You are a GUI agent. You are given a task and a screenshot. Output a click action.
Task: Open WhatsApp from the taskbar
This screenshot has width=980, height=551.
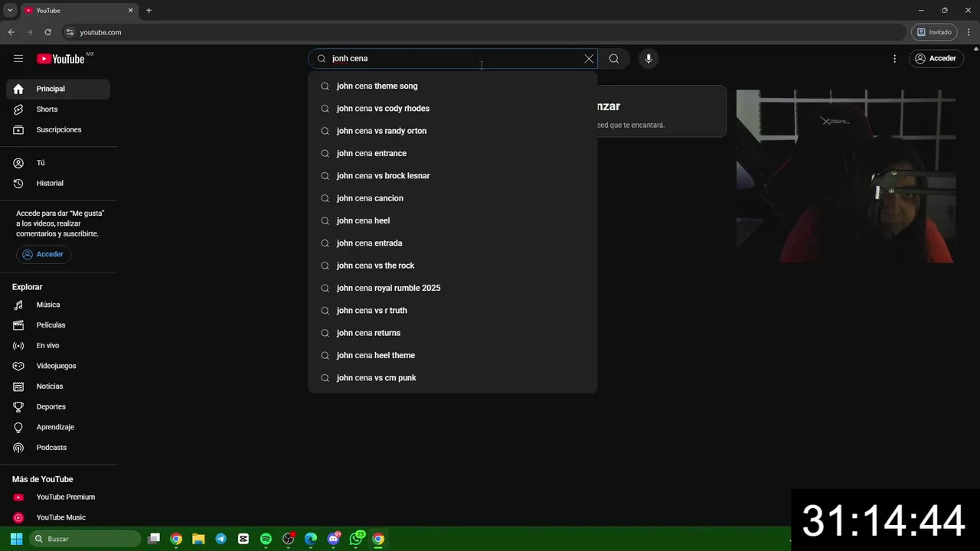click(356, 539)
